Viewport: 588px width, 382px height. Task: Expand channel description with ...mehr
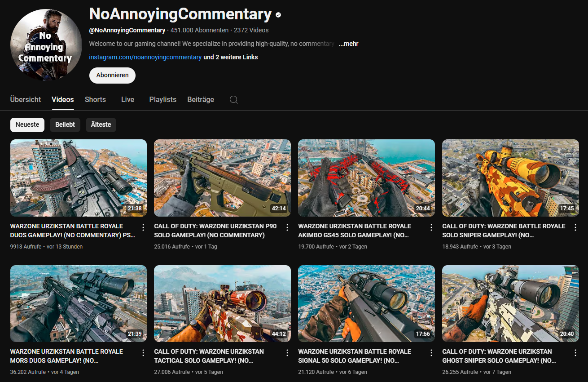pyautogui.click(x=348, y=44)
